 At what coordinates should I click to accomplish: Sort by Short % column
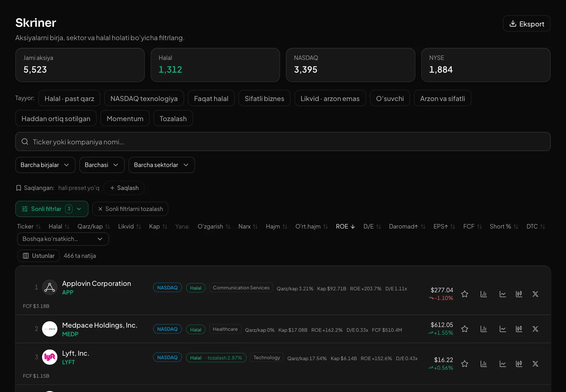pos(504,226)
